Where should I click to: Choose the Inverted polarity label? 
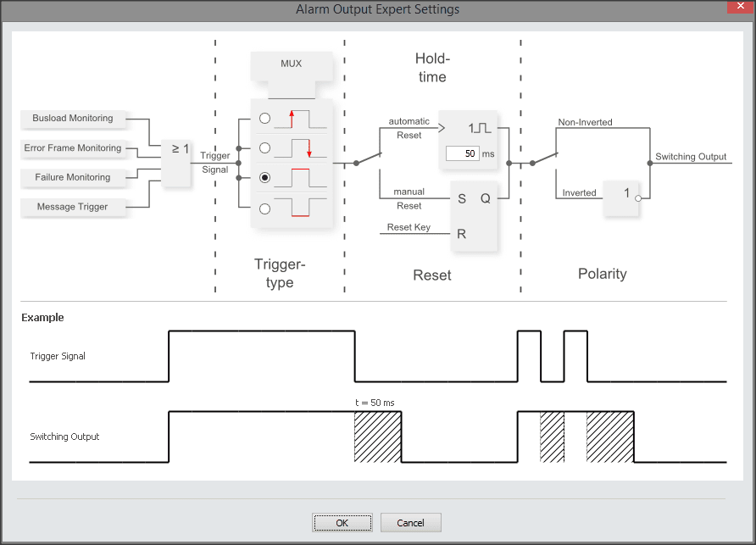[x=579, y=193]
